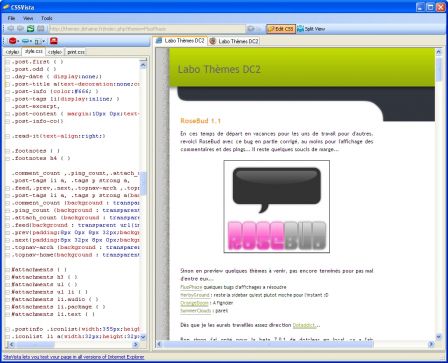
Task: Collapse the #attachments h3 rule fold marker
Action: [x=7, y=277]
